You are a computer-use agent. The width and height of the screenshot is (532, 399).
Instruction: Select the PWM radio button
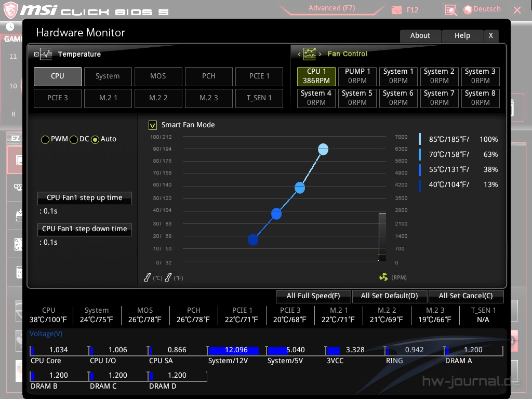pyautogui.click(x=45, y=139)
